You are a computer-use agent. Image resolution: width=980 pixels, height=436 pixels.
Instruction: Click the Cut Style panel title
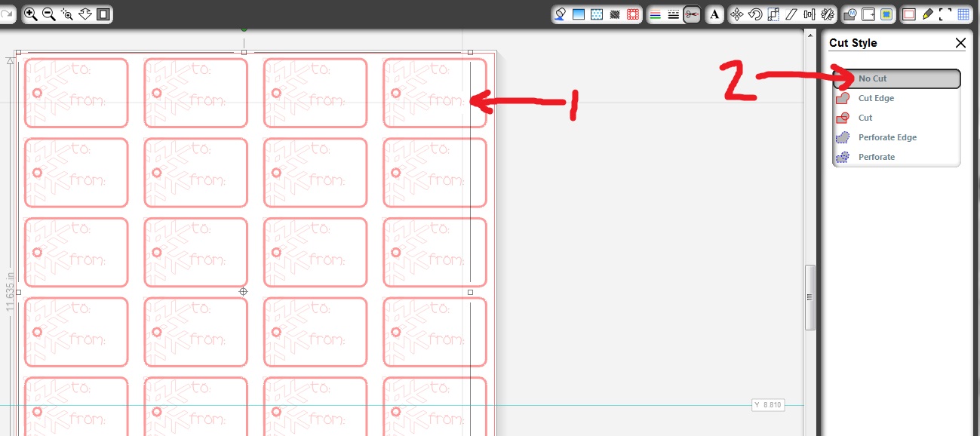[853, 43]
